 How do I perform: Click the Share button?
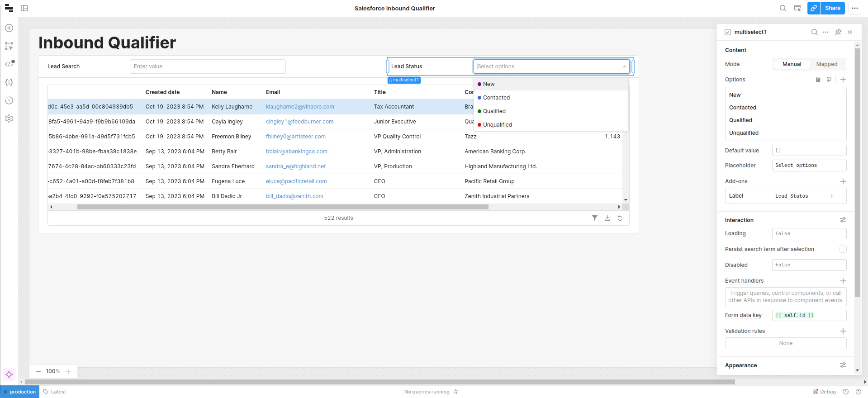click(832, 8)
